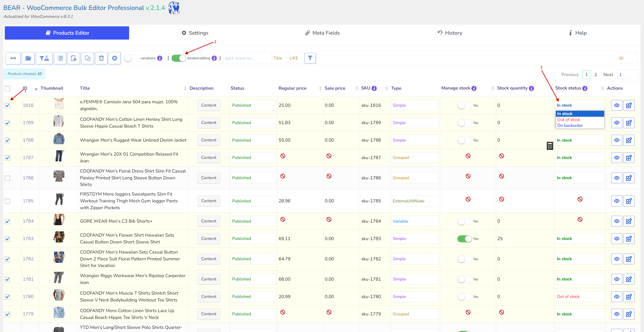Uncheck the checkbox for product 1816
The image size is (644, 332).
[x=8, y=106]
